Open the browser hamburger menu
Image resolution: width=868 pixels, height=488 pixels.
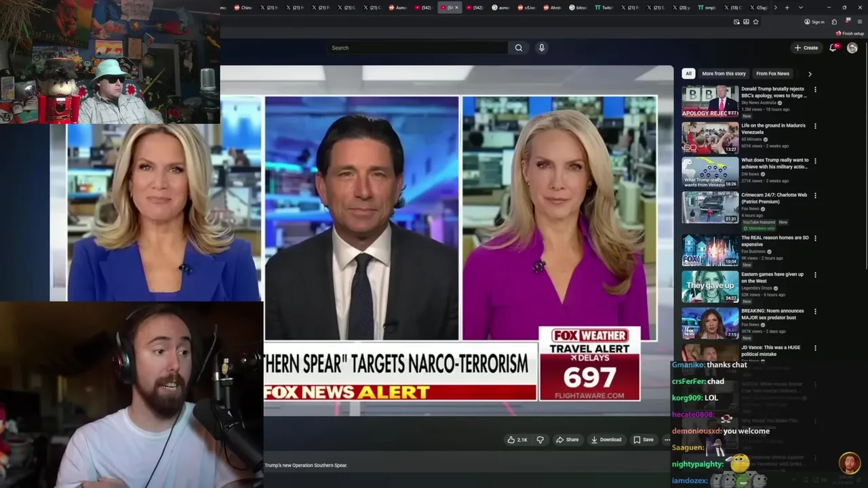(860, 22)
